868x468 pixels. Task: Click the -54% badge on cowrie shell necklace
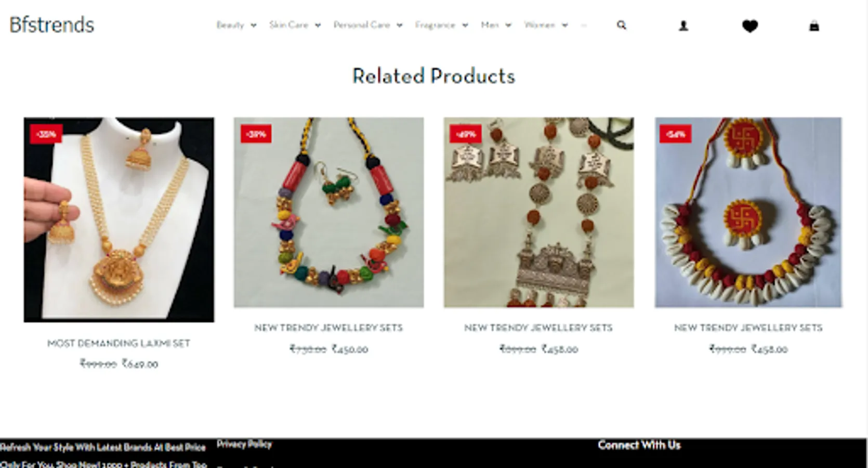[675, 134]
